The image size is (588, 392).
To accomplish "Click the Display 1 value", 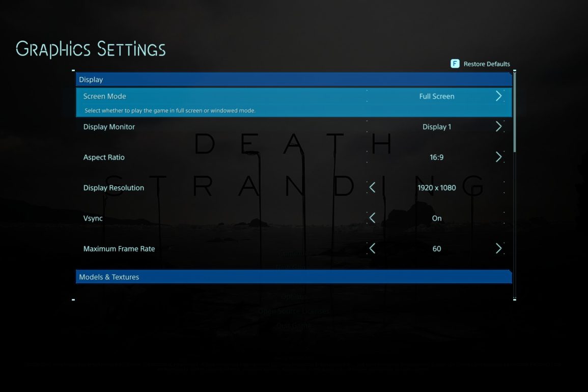I will pos(437,127).
